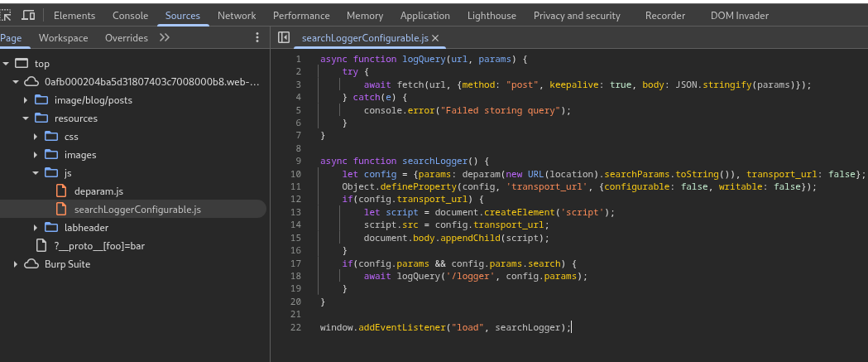Switch to the Network tab
The height and width of the screenshot is (362, 868).
(237, 15)
